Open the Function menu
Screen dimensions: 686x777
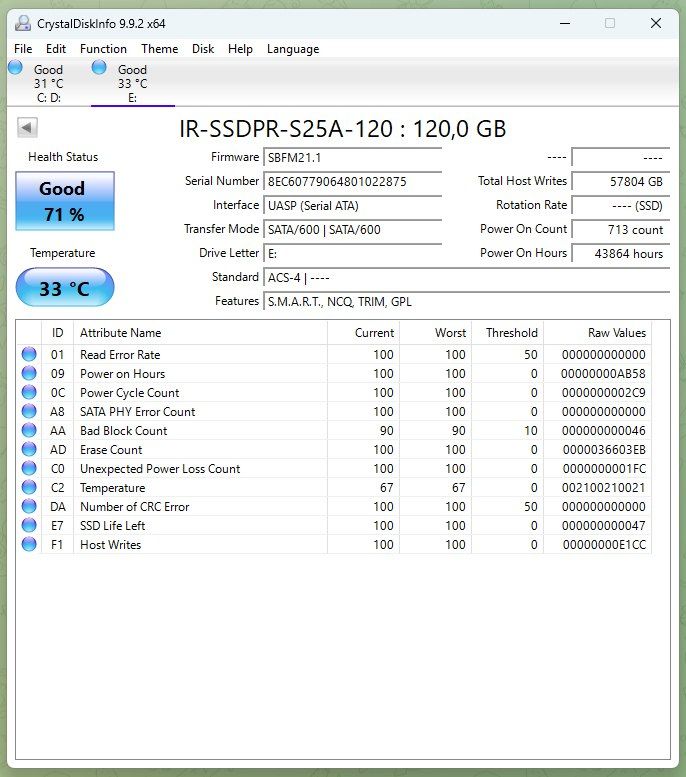(x=103, y=49)
